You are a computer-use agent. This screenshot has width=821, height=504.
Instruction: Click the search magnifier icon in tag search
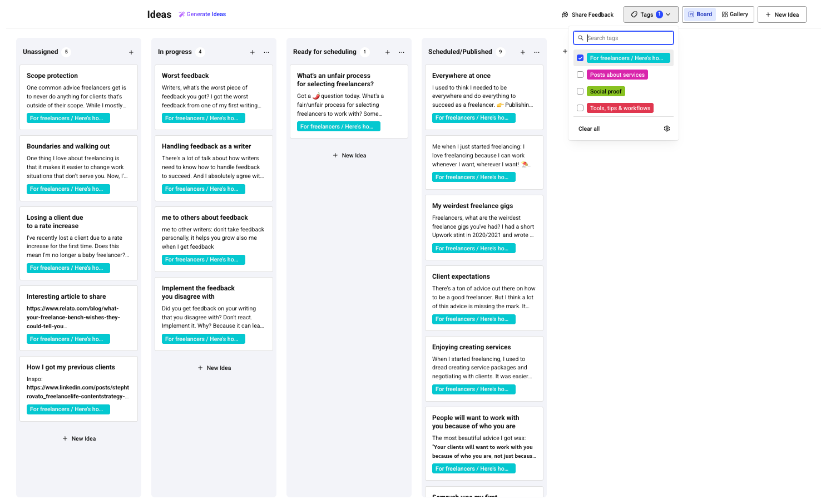[x=581, y=38]
